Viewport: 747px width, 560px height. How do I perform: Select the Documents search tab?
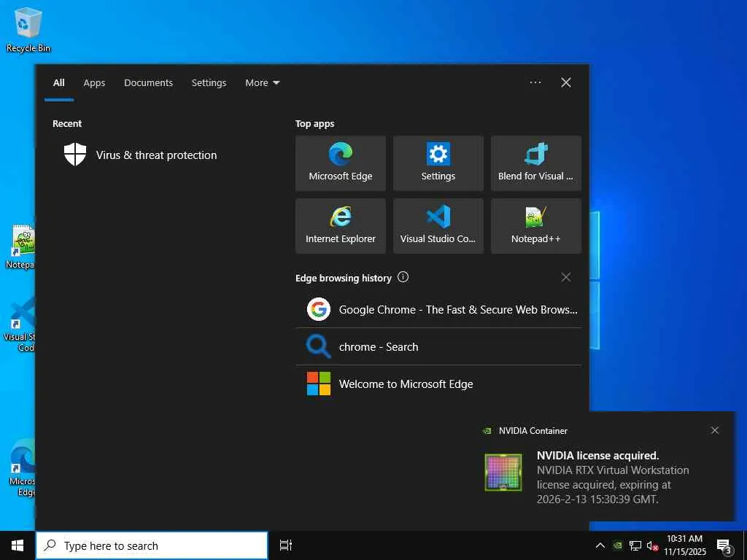pos(148,83)
